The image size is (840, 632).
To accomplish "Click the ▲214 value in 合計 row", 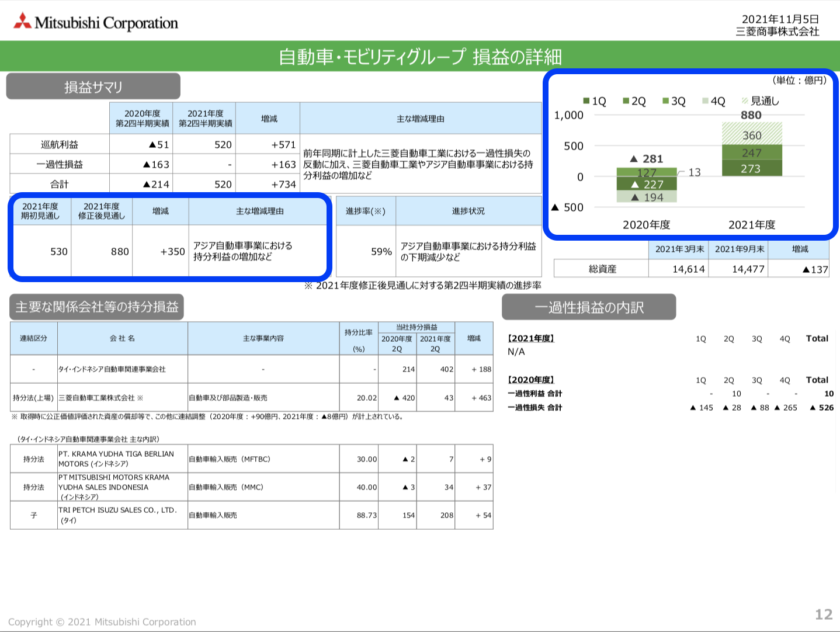I will 156,185.
